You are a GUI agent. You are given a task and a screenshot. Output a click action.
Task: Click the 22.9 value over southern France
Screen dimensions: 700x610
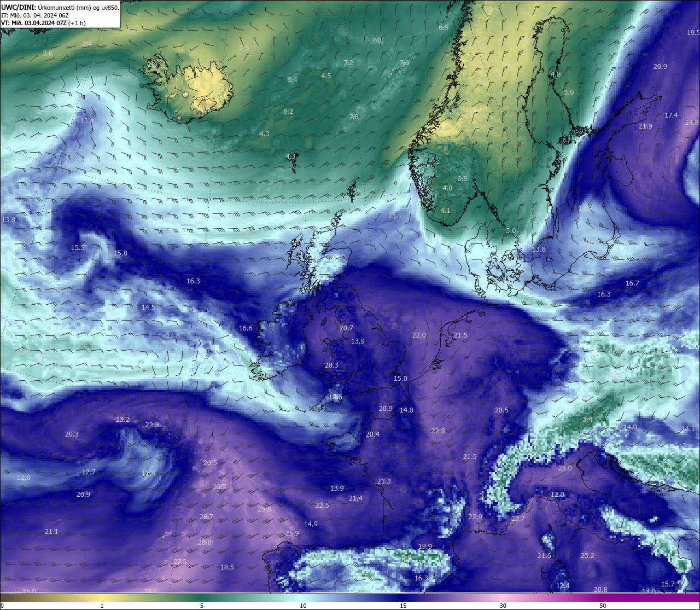pyautogui.click(x=475, y=518)
